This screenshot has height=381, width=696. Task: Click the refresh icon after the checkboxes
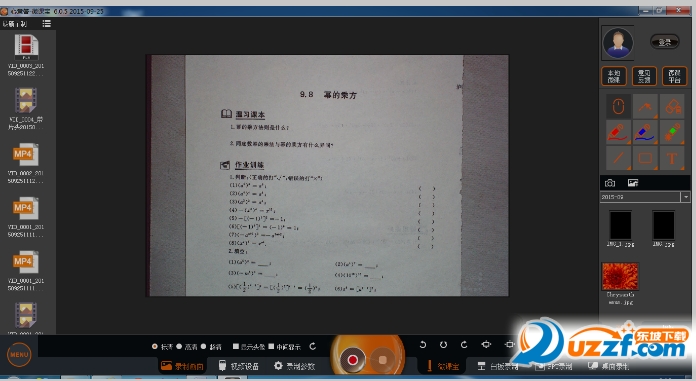pyautogui.click(x=312, y=346)
